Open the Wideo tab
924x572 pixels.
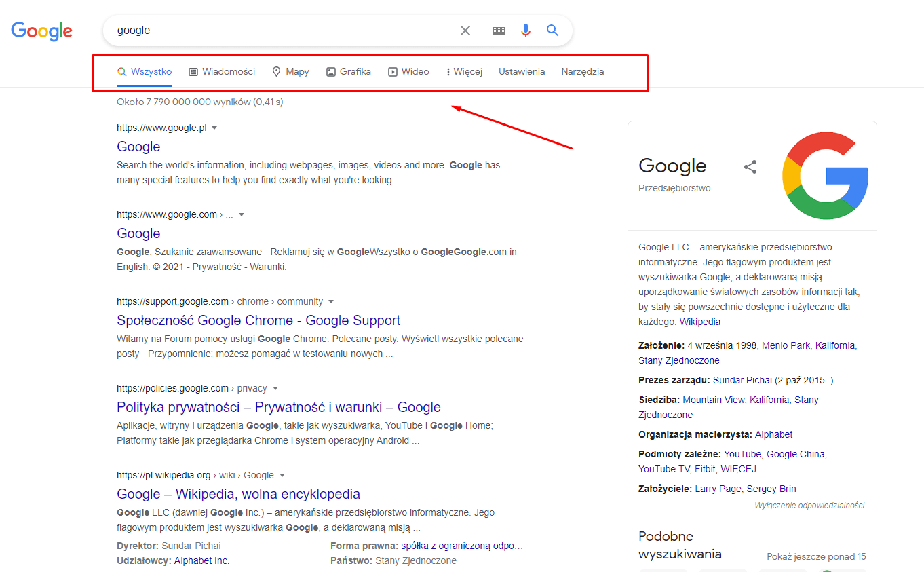pyautogui.click(x=408, y=71)
